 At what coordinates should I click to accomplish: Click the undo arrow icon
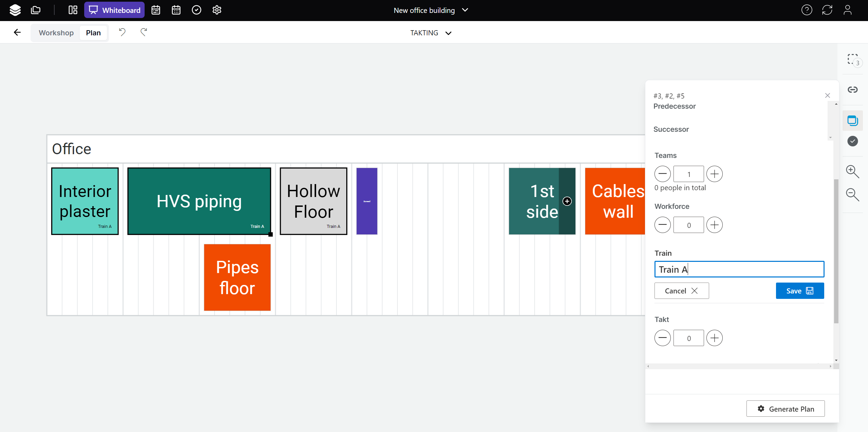pyautogui.click(x=122, y=32)
